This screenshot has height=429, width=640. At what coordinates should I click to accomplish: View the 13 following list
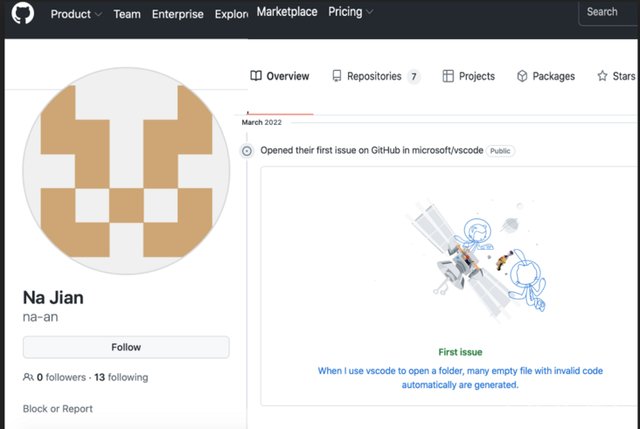[121, 377]
